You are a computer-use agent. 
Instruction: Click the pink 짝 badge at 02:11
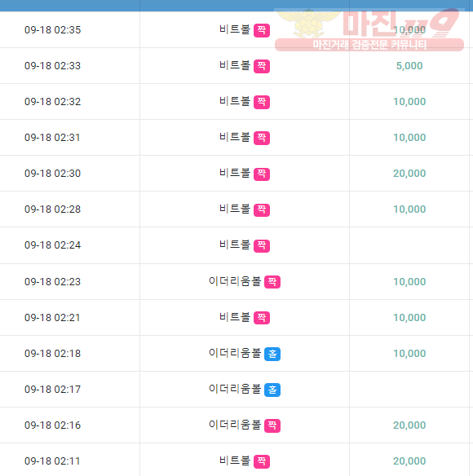pos(262,461)
